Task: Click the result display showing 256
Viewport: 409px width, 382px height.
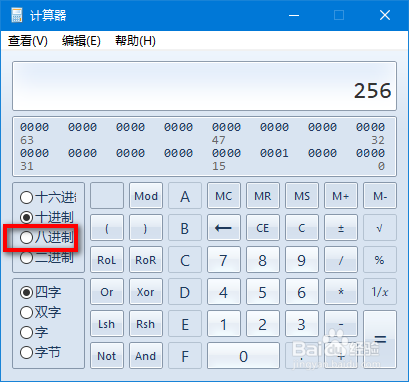Action: pyautogui.click(x=204, y=86)
